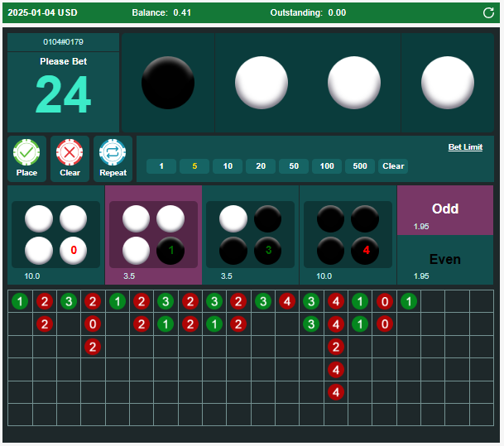This screenshot has width=504, height=446.
Task: Open the Bet Limit link
Action: 465,147
